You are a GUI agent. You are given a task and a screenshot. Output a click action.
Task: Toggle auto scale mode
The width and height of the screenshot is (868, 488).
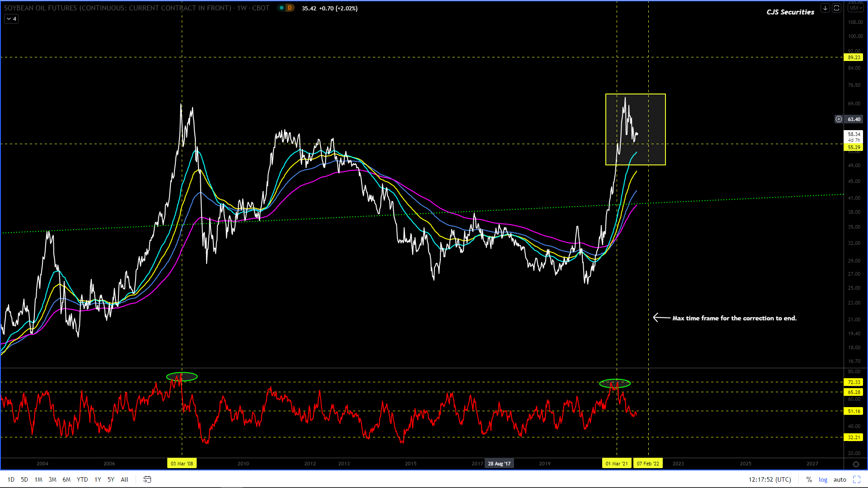tap(840, 479)
